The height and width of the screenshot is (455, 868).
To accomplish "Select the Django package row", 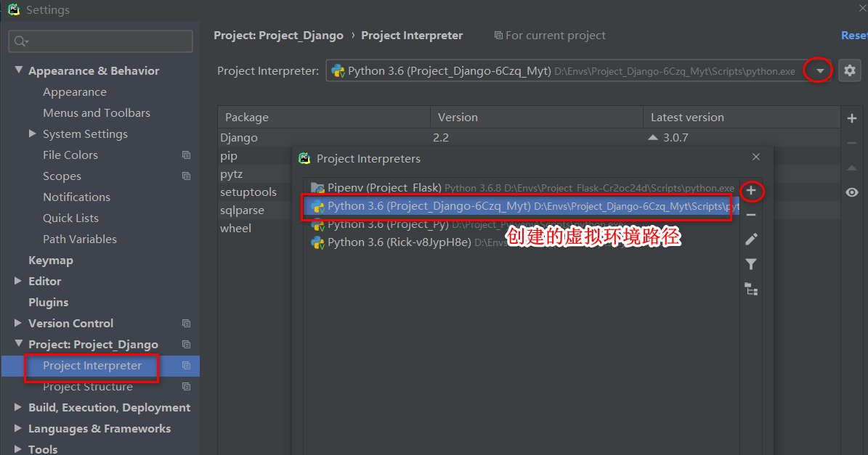I will pyautogui.click(x=239, y=137).
